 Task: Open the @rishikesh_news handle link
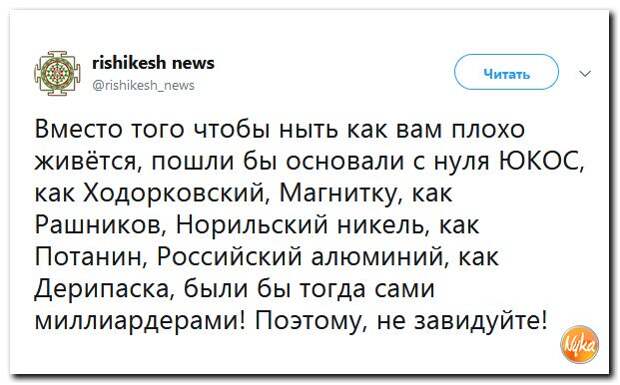tap(144, 85)
